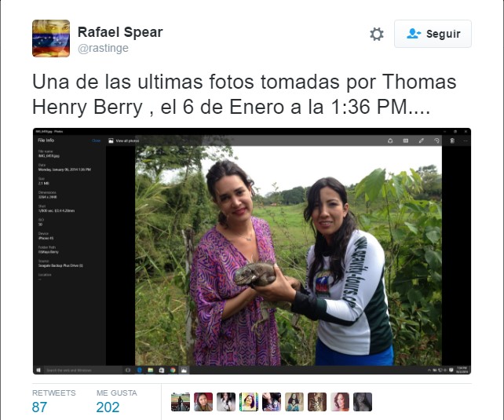This screenshot has width=504, height=420.
Task: Click the Windows Start button in taskbar
Action: [38, 371]
